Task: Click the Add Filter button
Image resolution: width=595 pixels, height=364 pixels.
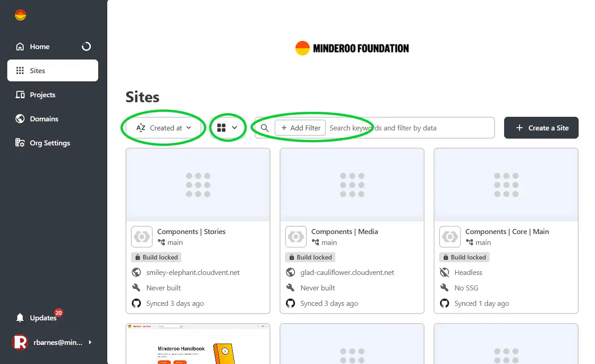Action: [x=300, y=128]
